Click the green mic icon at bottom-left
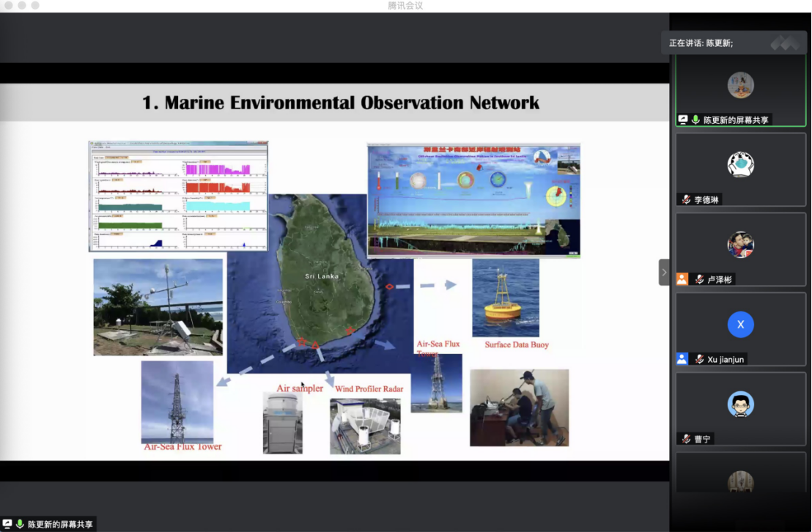 (20, 524)
